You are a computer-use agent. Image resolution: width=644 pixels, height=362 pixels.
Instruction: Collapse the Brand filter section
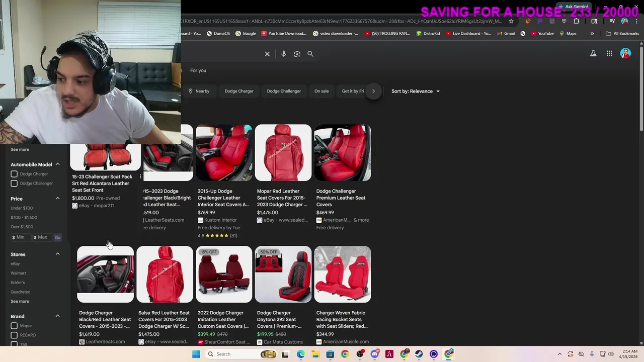point(57,316)
